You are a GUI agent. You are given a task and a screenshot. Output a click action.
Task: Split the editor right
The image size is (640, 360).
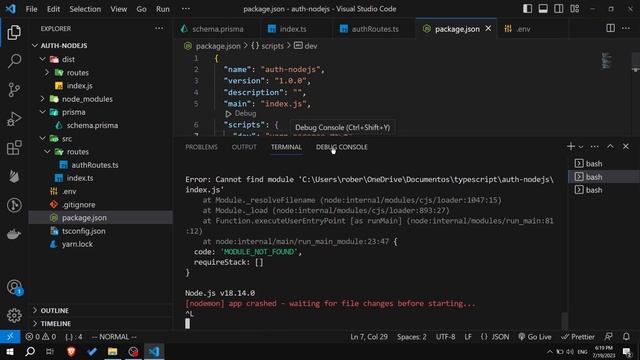point(610,28)
